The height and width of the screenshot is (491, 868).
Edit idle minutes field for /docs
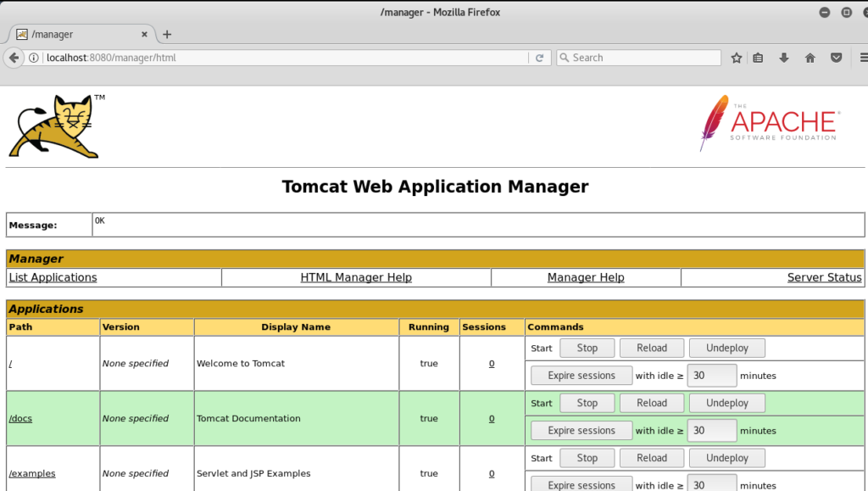coord(712,430)
